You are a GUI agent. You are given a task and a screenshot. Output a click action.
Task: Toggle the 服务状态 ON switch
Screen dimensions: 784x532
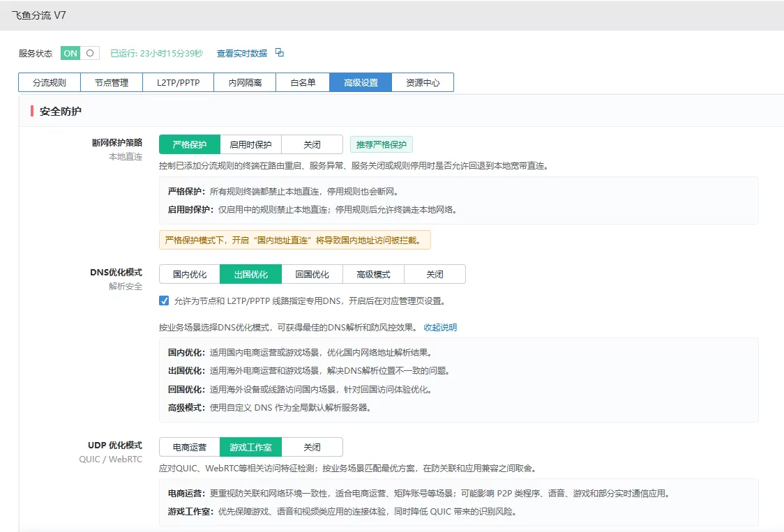coord(80,53)
